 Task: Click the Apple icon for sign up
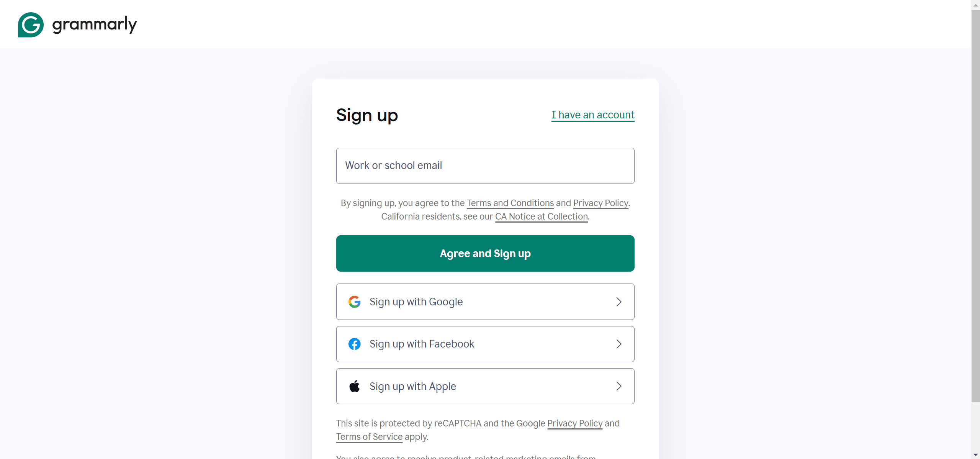pos(354,386)
